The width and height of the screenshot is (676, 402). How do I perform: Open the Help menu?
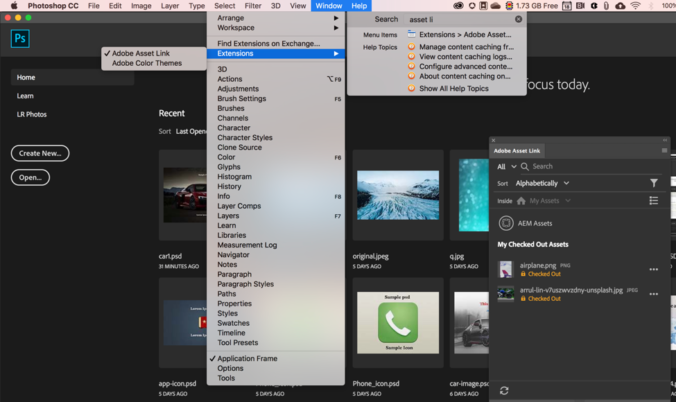coord(359,6)
